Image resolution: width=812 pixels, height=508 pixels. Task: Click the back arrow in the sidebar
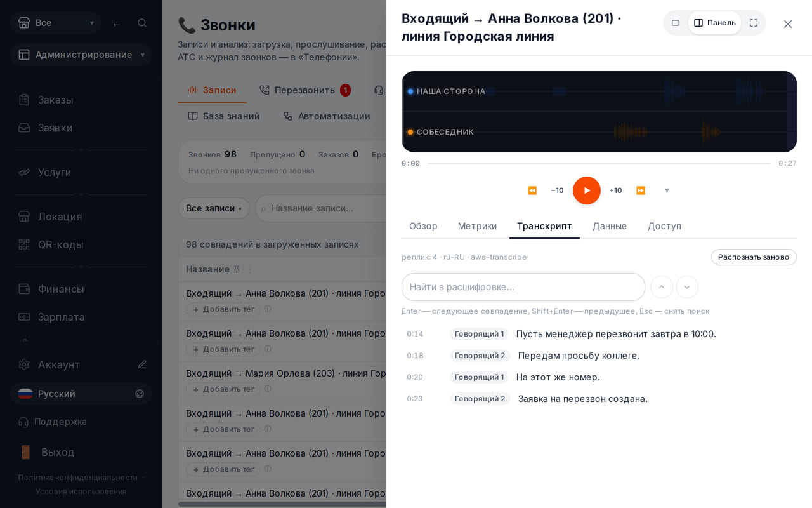pyautogui.click(x=117, y=24)
